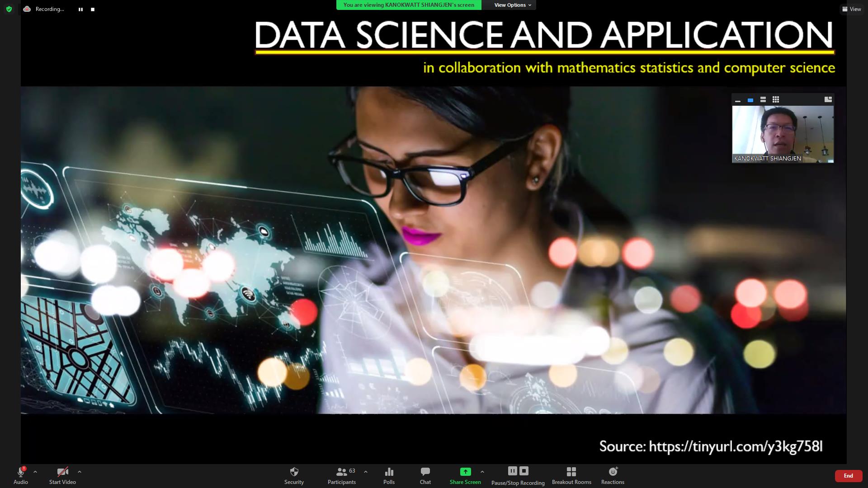Expand the video options arrow
Screen dimensions: 868x488
[x=80, y=472]
